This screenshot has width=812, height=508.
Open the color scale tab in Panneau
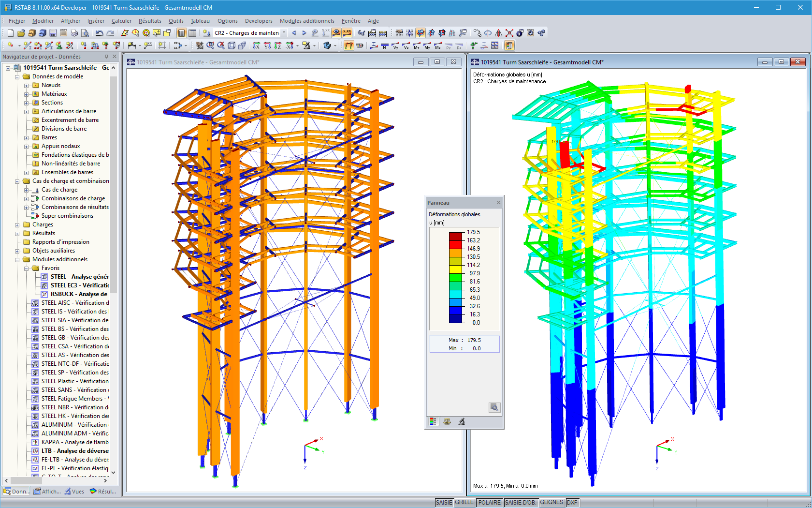433,422
